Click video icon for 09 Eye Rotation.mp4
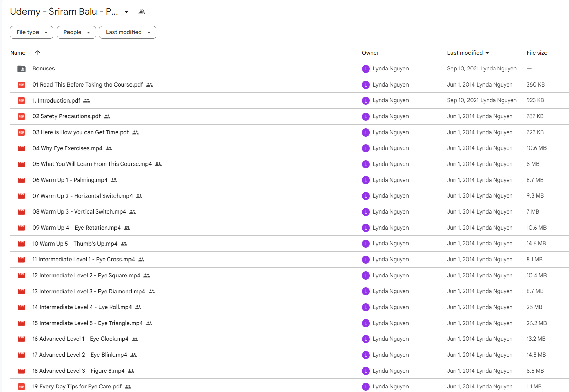This screenshot has height=392, width=569. [21, 228]
